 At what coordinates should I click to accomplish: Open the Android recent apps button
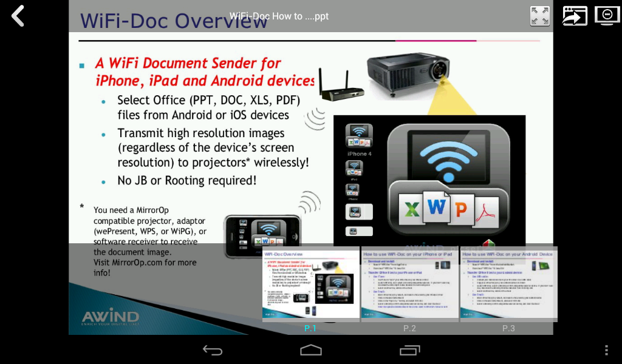pos(410,350)
